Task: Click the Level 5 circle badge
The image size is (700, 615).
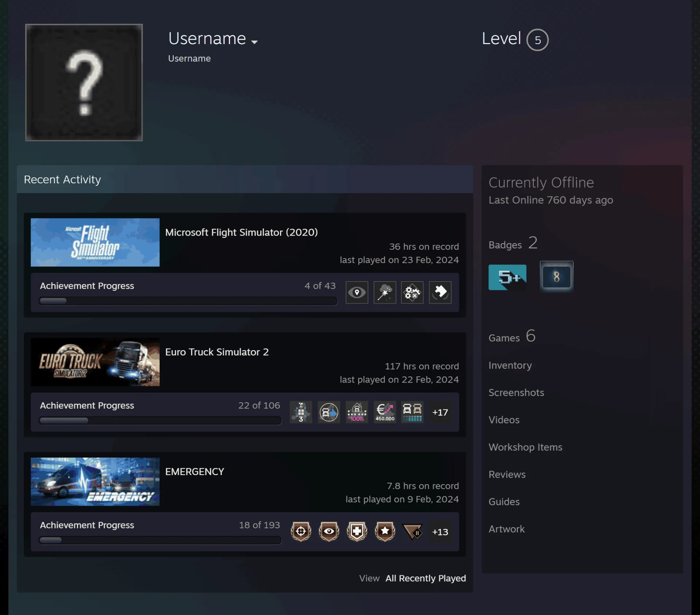Action: (537, 40)
